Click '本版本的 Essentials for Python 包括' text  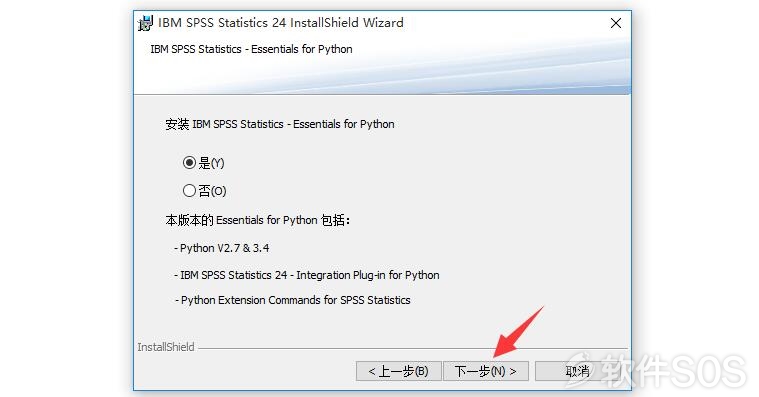click(x=258, y=220)
